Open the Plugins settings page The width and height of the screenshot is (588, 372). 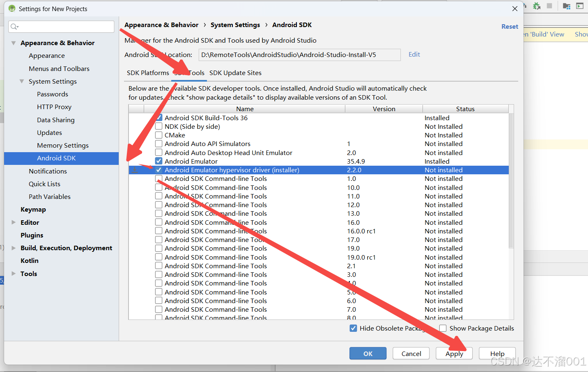(32, 235)
